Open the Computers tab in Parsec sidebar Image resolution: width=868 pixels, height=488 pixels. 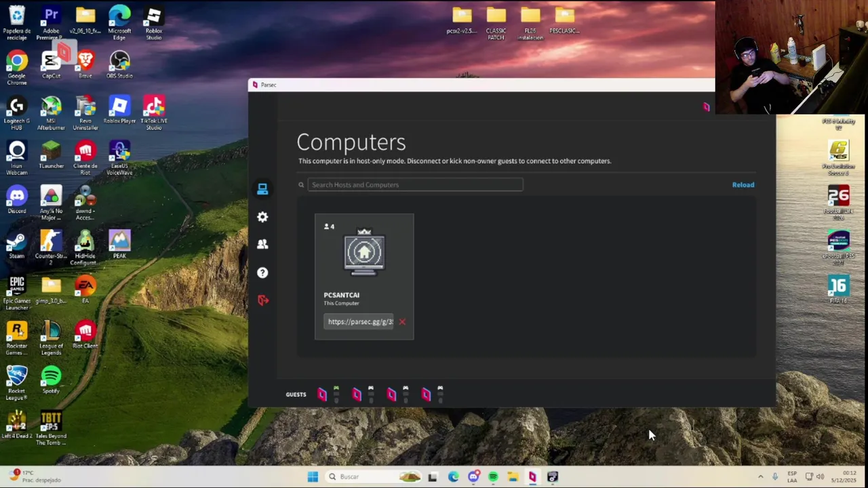tap(262, 189)
